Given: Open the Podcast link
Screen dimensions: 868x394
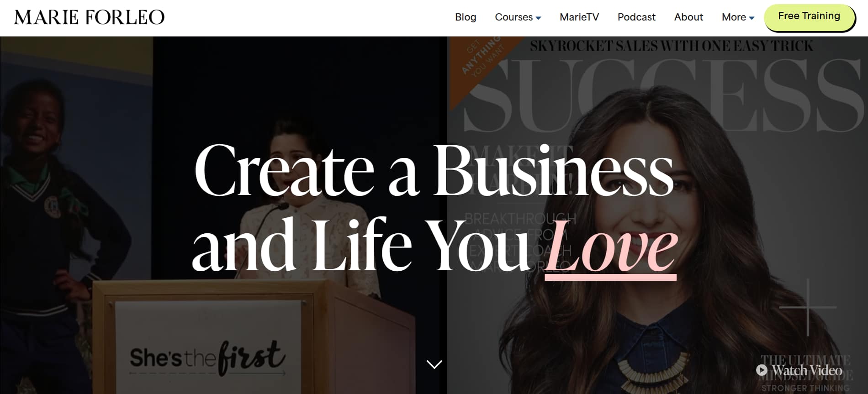Looking at the screenshot, I should tap(636, 17).
